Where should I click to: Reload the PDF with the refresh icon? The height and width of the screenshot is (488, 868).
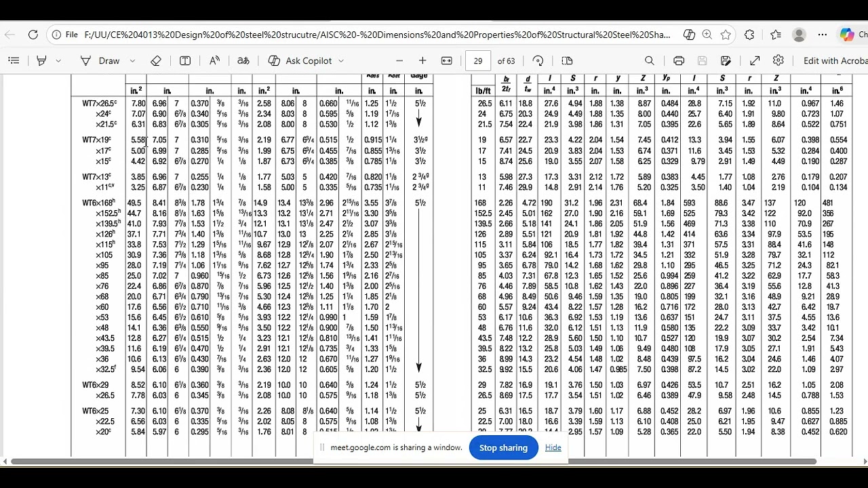[33, 35]
